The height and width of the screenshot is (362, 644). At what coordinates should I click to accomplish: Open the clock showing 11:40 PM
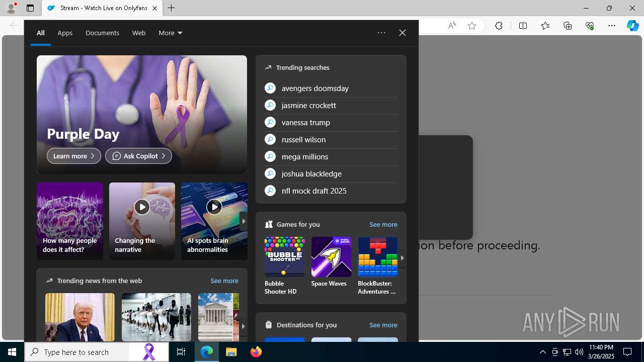[601, 352]
